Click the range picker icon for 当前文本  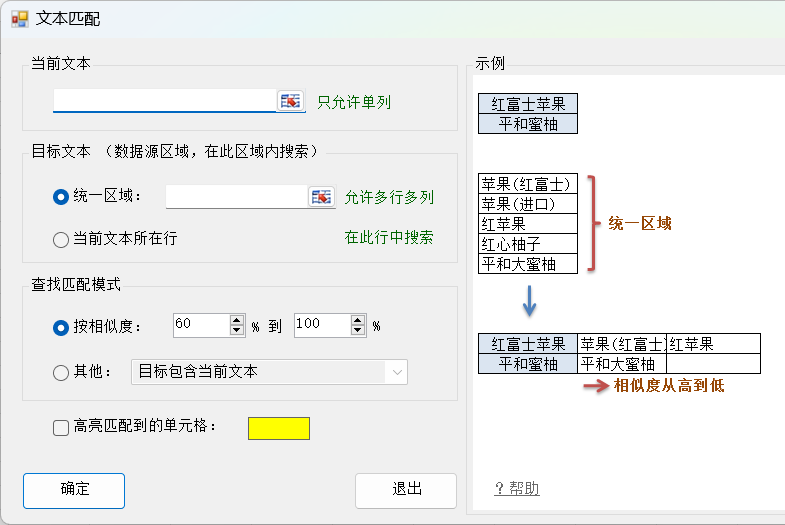(290, 101)
